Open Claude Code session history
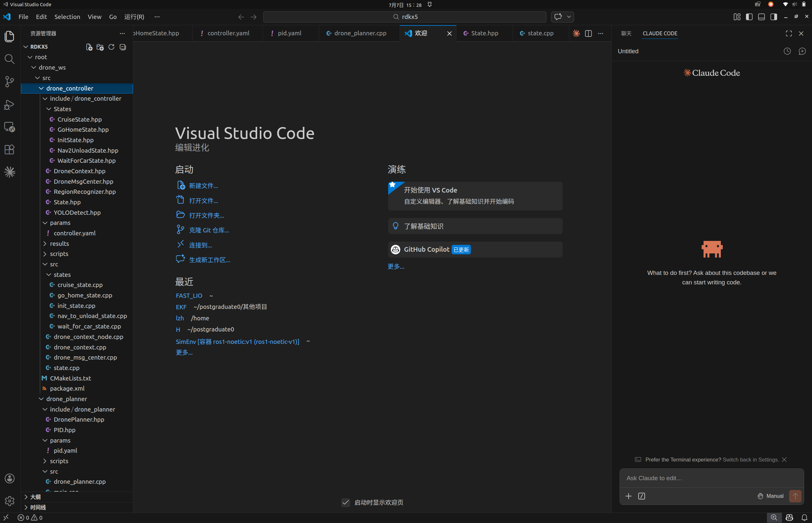Image resolution: width=812 pixels, height=523 pixels. (x=787, y=51)
